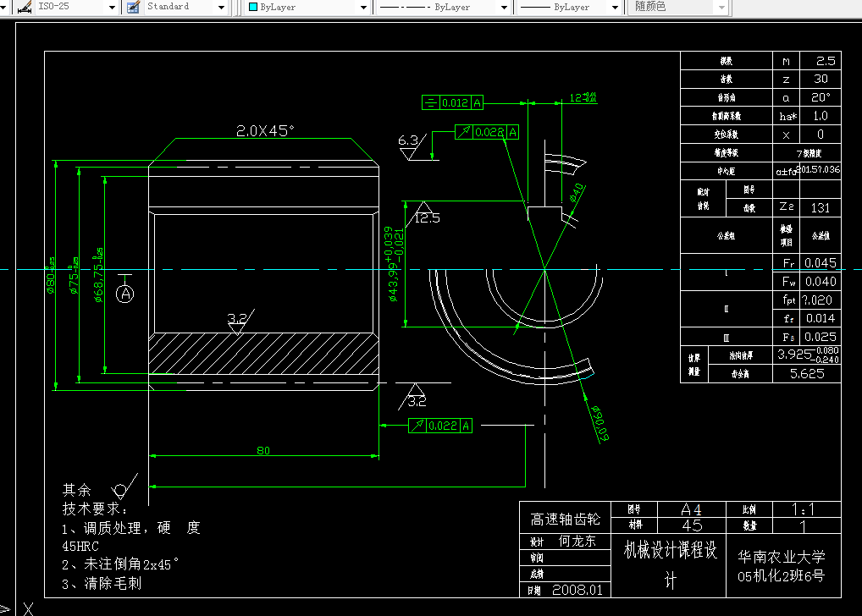
Task: Select the 12.5 surface roughness symbol
Action: (x=424, y=214)
